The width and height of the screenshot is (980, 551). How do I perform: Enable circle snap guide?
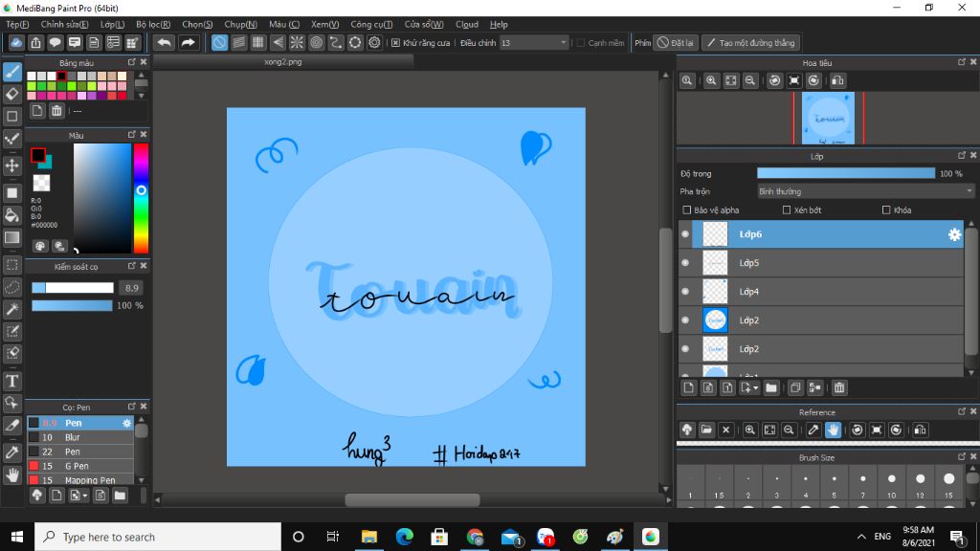click(316, 42)
